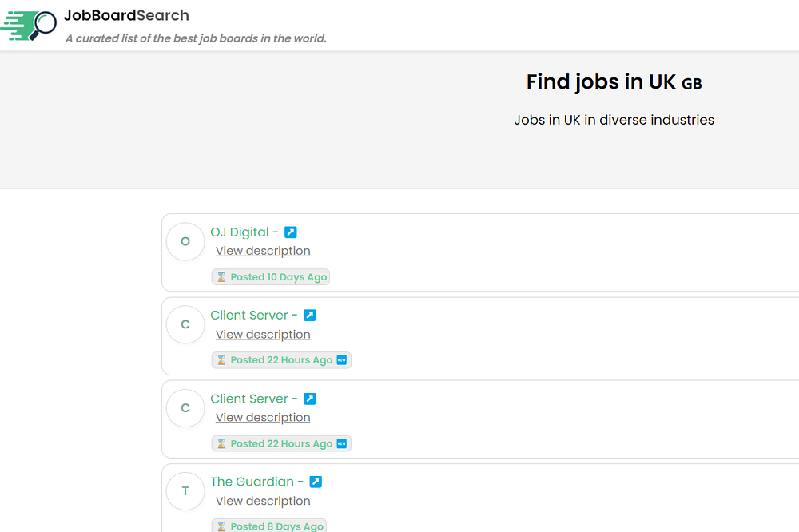
Task: Click NEW icon on first Client Server badge
Action: [x=342, y=360]
